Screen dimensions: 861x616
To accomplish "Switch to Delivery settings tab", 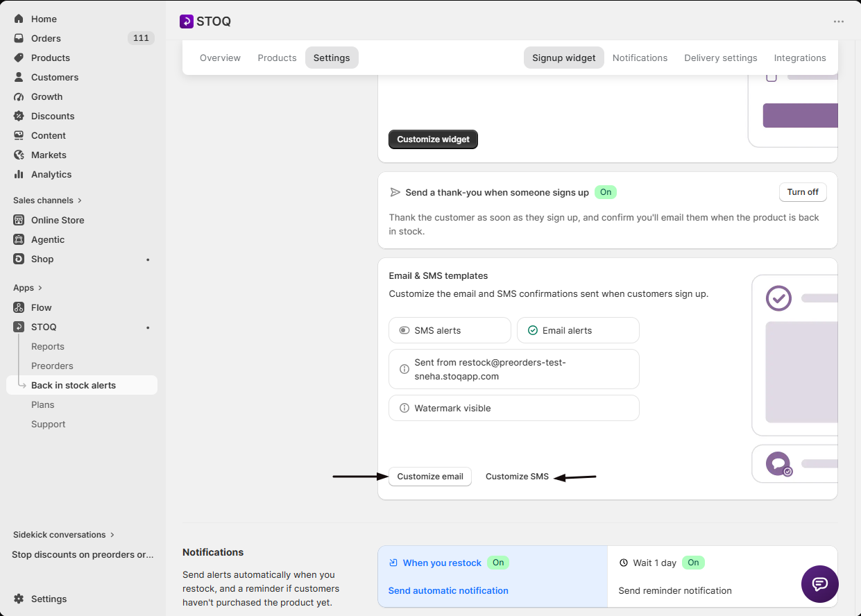I will pos(721,58).
